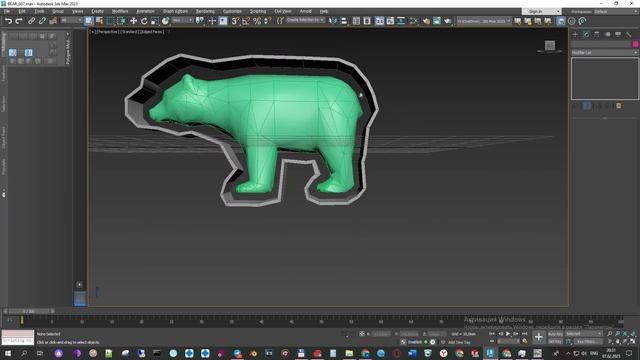Click the Go to Start button
The height and width of the screenshot is (360, 640).
click(x=492, y=334)
